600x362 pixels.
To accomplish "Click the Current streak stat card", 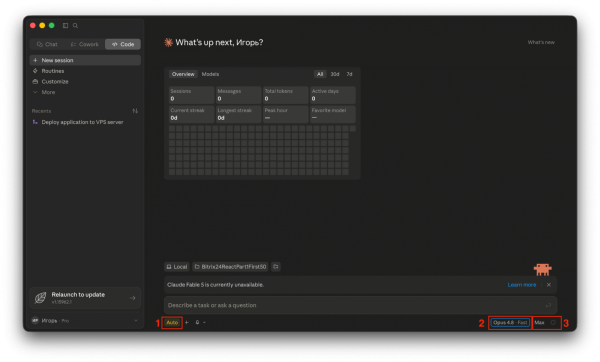I will [x=191, y=114].
